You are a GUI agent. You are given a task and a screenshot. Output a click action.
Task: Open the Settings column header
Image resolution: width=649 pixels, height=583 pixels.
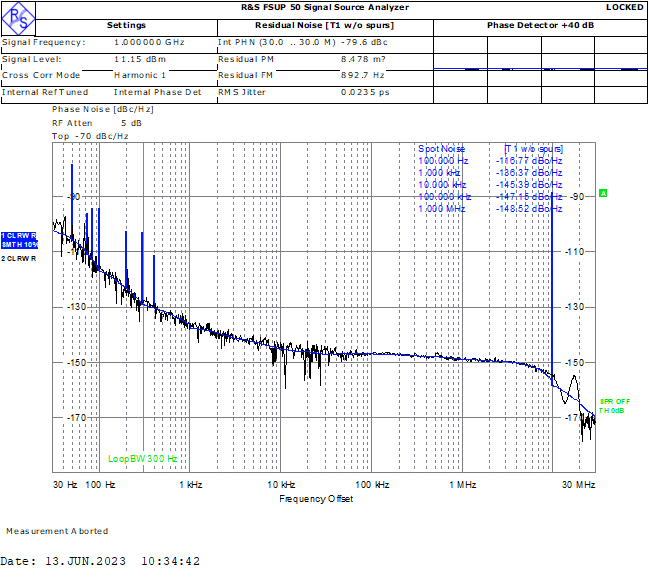126,25
